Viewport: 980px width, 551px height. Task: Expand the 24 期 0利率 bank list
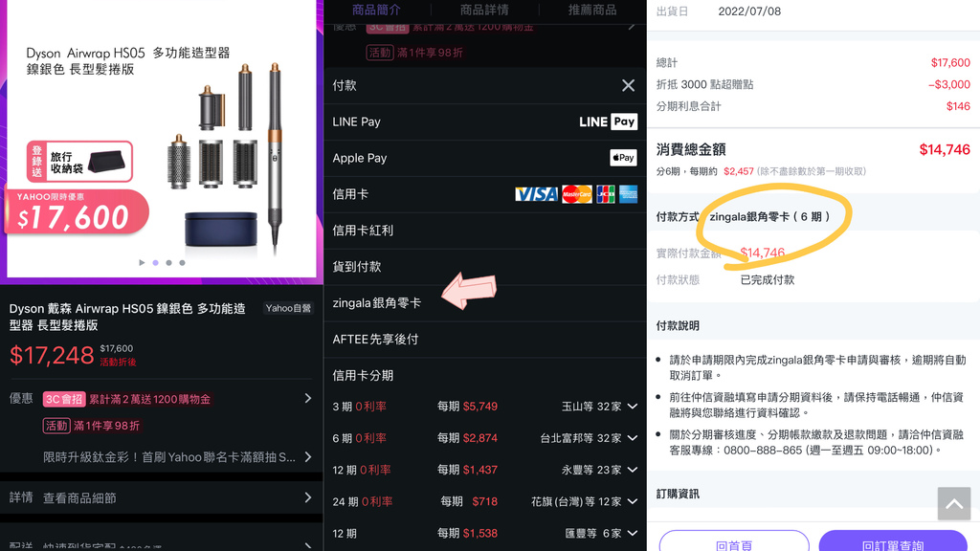[633, 501]
